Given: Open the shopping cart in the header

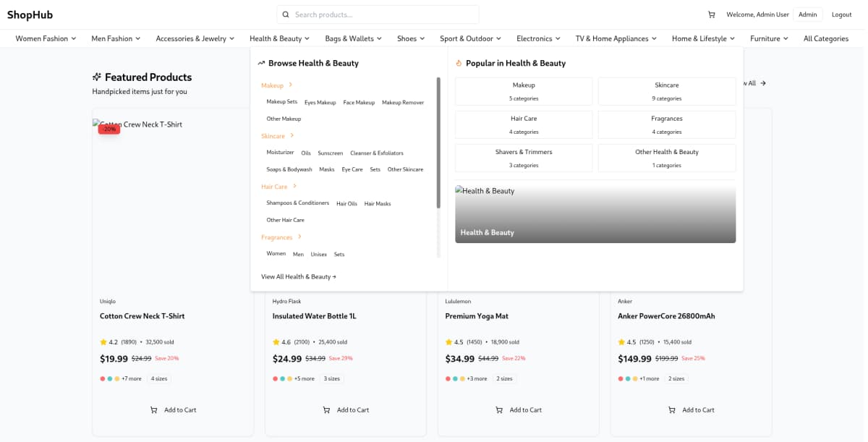Looking at the screenshot, I should click(x=710, y=14).
